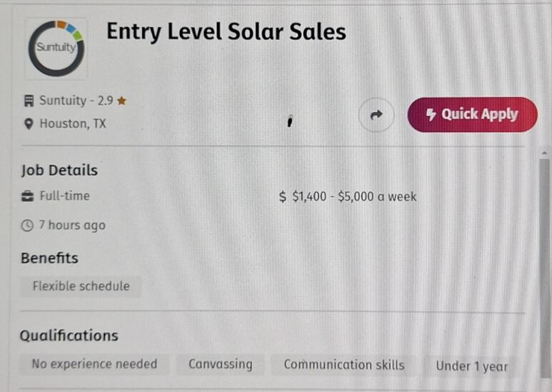This screenshot has height=392, width=552.
Task: Click the scrollbar up arrow
Action: tap(545, 153)
